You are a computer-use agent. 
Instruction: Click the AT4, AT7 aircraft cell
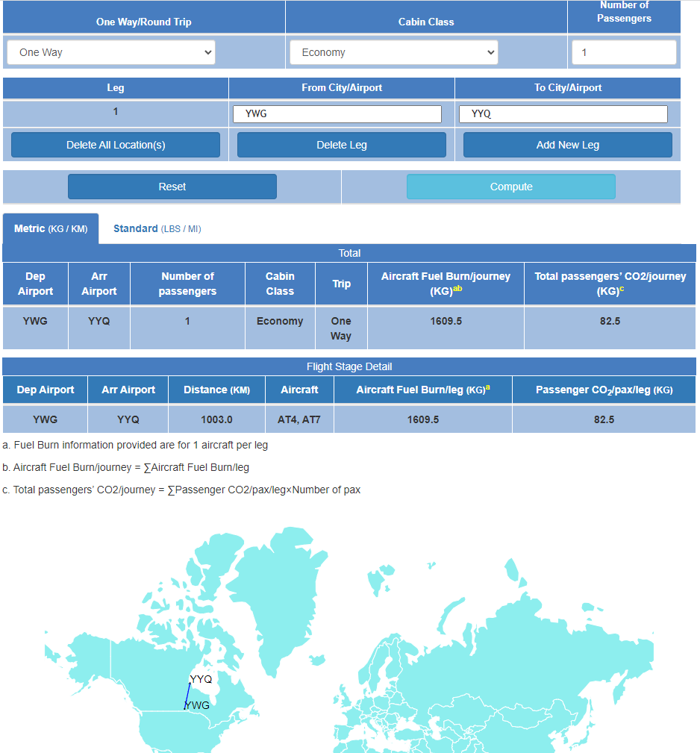299,419
